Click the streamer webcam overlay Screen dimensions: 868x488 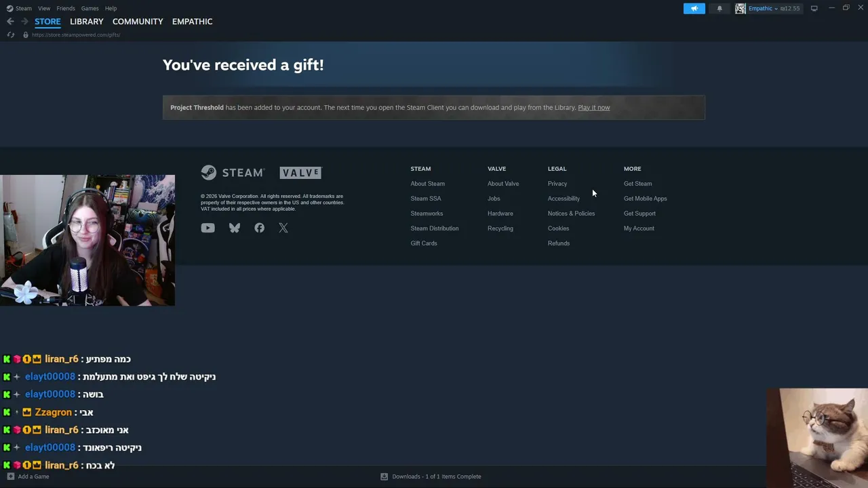coord(87,240)
